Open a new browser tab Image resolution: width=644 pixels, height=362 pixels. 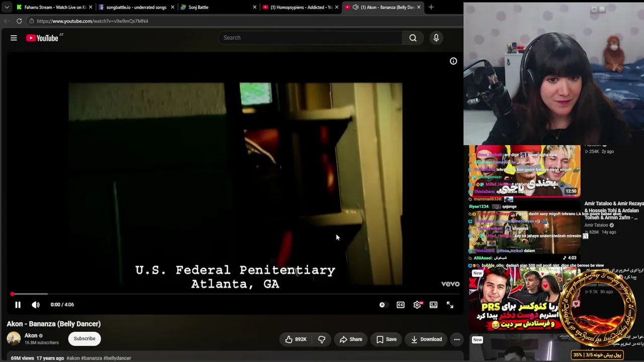coord(431,7)
